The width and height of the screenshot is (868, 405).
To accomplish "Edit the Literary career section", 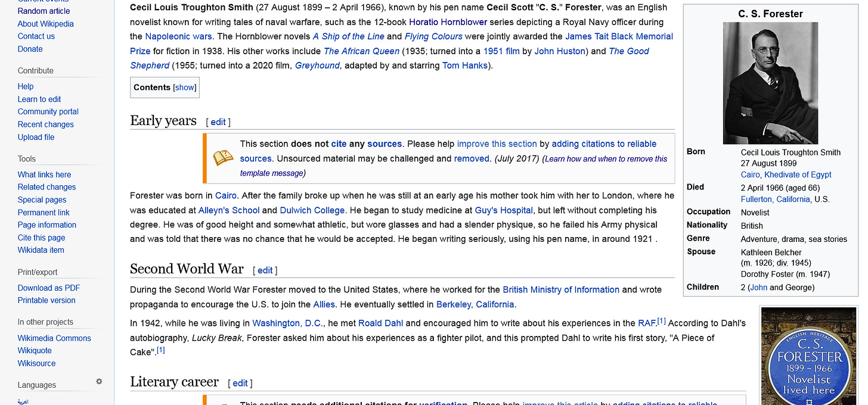I will 240,384.
